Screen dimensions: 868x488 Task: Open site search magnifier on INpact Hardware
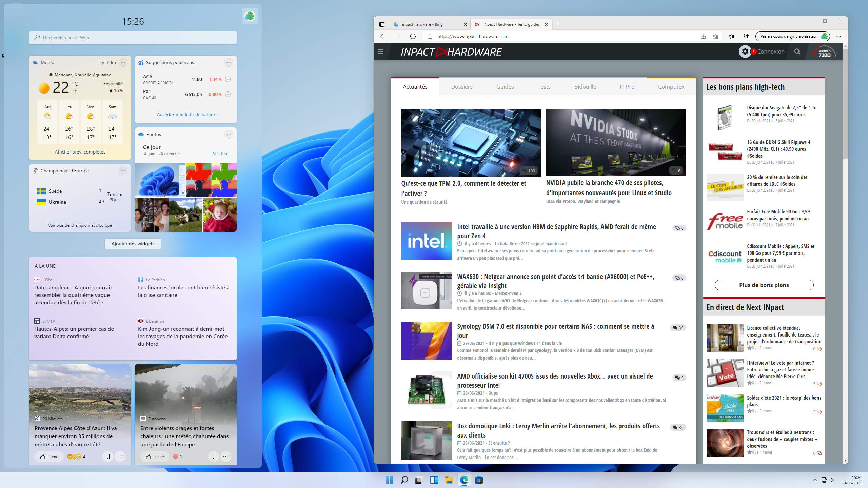797,52
